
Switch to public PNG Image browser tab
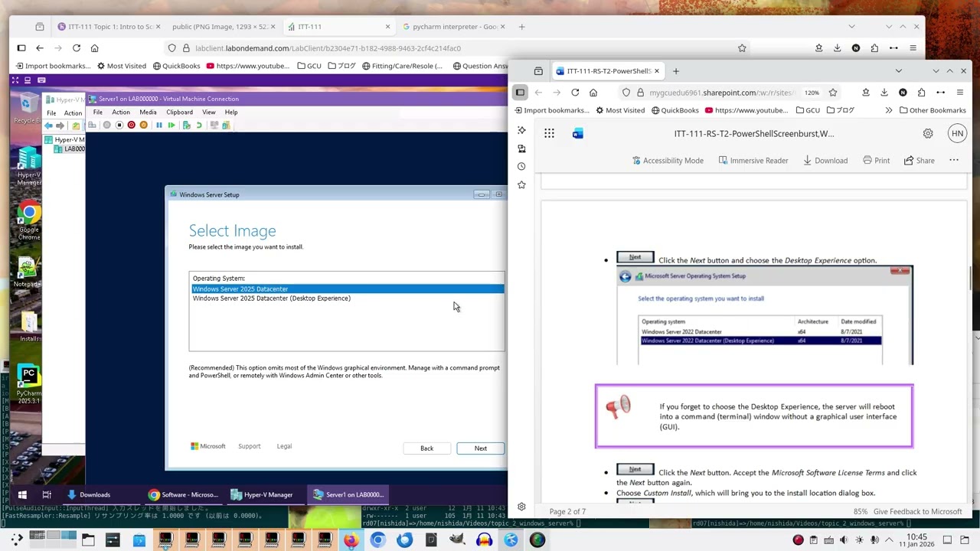point(221,27)
